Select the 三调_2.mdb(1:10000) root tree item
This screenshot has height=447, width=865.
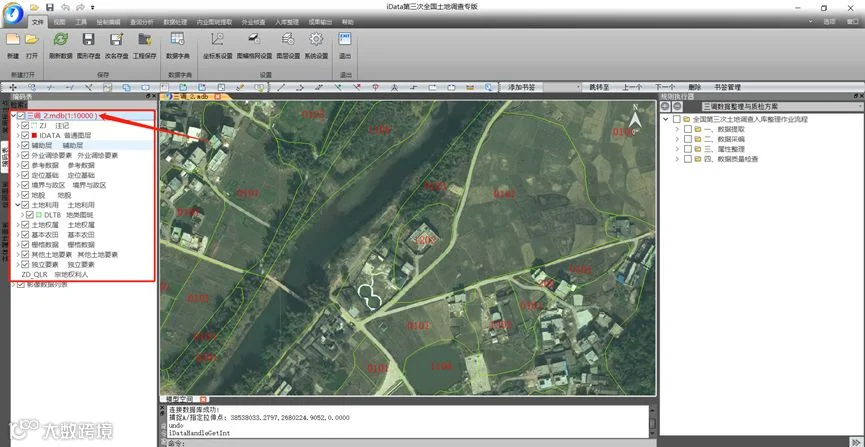(62, 116)
